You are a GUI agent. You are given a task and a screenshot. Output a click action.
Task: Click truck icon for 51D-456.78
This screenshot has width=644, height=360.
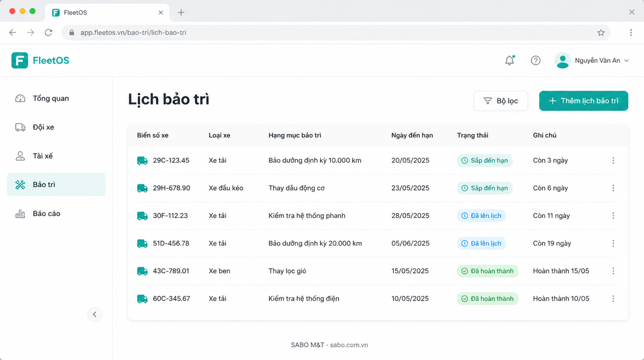click(x=142, y=244)
